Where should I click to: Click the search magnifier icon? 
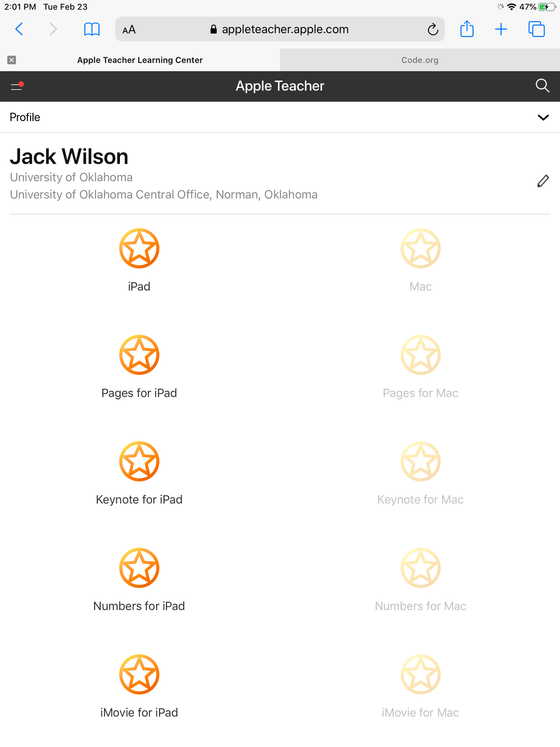pos(542,86)
